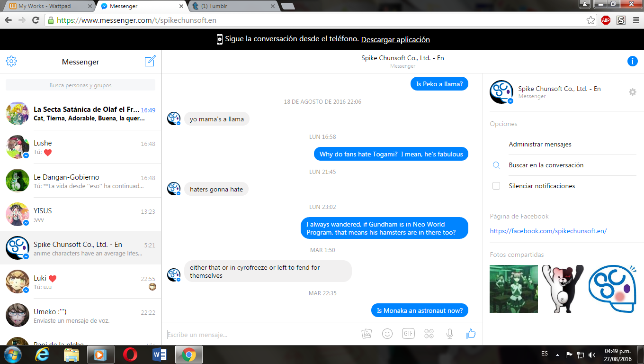View the classroom shared photo thumbnail
Viewport: 644px width, 364px height.
point(514,289)
